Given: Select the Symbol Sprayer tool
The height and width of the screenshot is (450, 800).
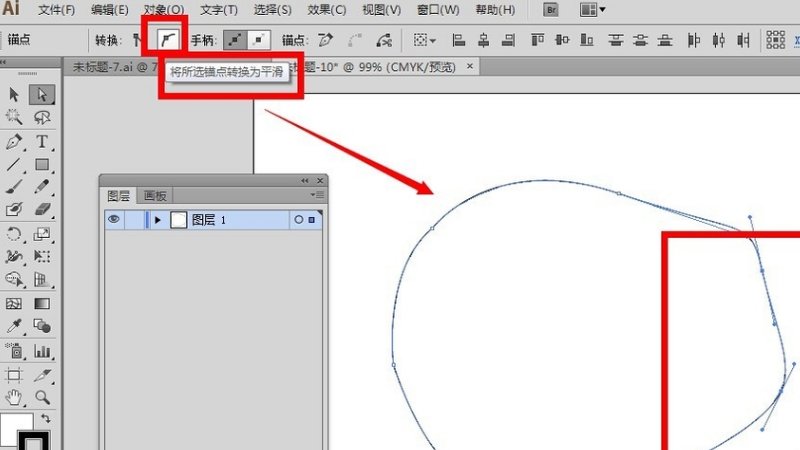Looking at the screenshot, I should 14,351.
